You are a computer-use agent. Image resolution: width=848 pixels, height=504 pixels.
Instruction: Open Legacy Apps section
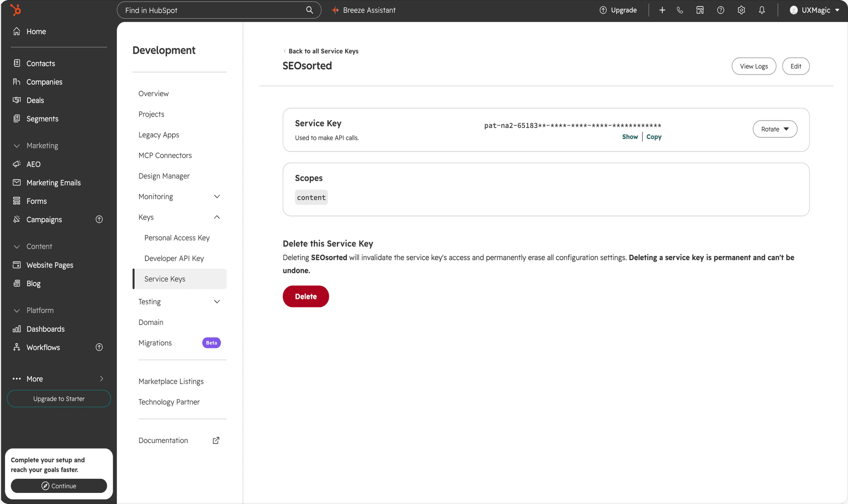pyautogui.click(x=159, y=135)
